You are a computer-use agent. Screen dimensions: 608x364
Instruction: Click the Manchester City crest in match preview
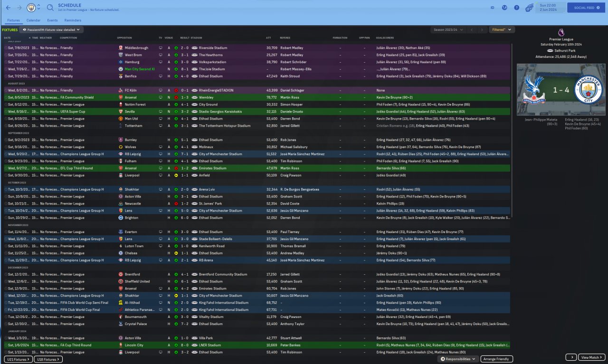point(588,90)
